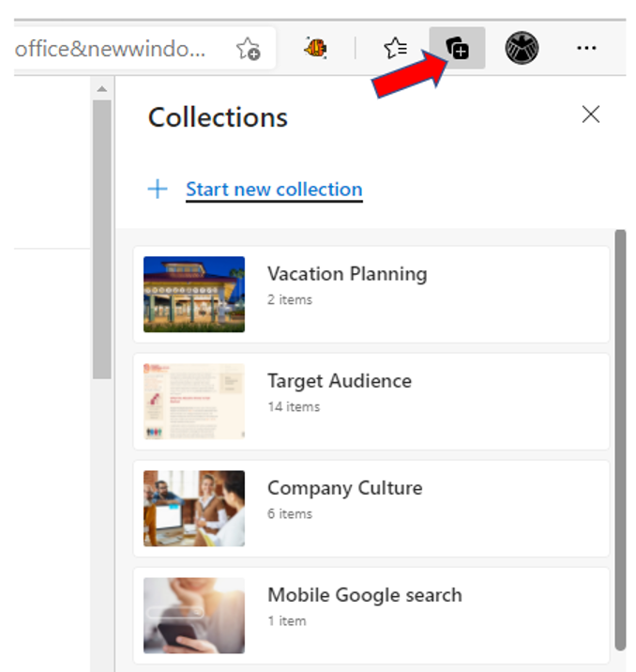Click the browser extension icon
The width and height of the screenshot is (636, 672).
pos(315,48)
